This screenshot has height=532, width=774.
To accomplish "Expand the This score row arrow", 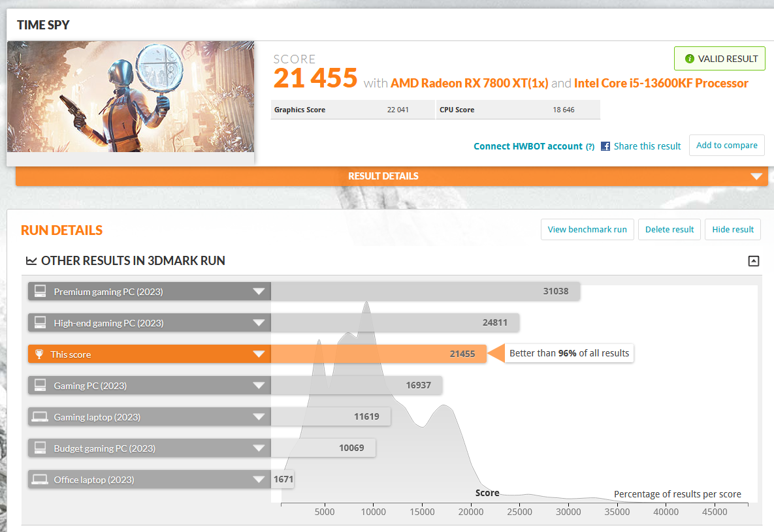I will 259,354.
